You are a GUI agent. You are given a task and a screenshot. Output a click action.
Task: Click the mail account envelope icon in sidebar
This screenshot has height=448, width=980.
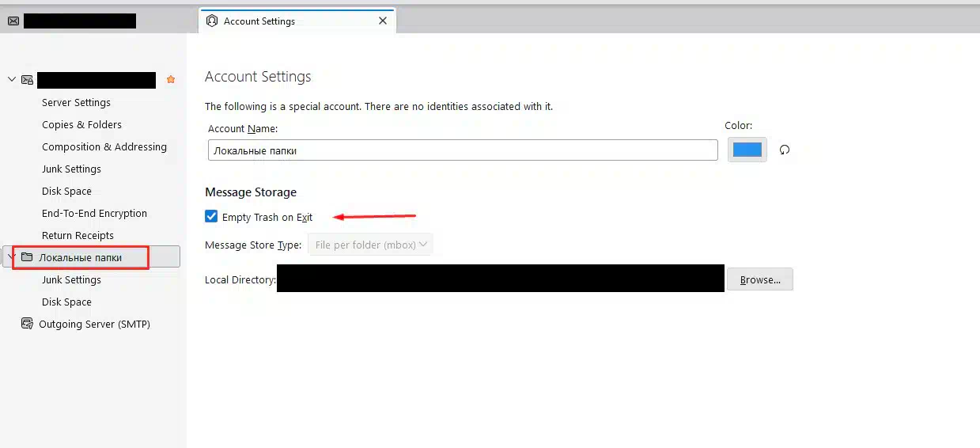point(27,80)
